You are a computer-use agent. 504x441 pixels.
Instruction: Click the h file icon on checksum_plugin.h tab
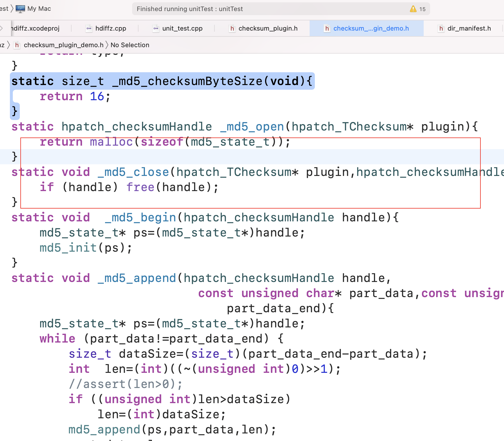(232, 28)
